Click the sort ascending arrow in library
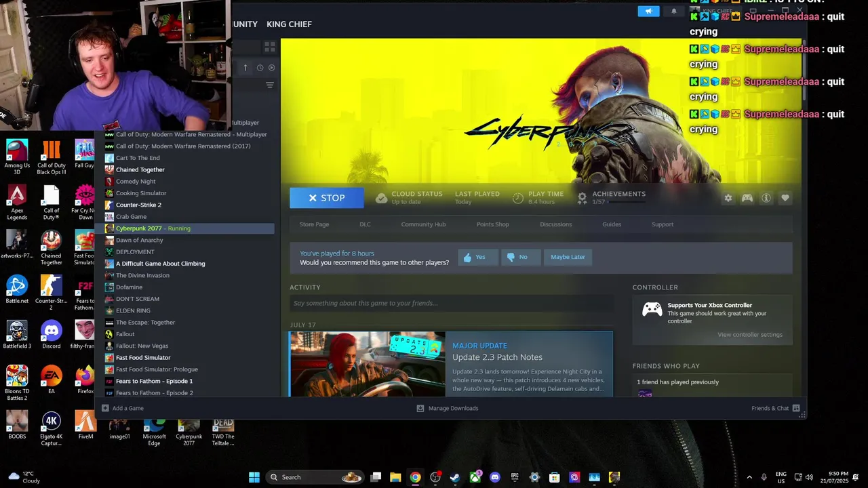 [x=245, y=68]
